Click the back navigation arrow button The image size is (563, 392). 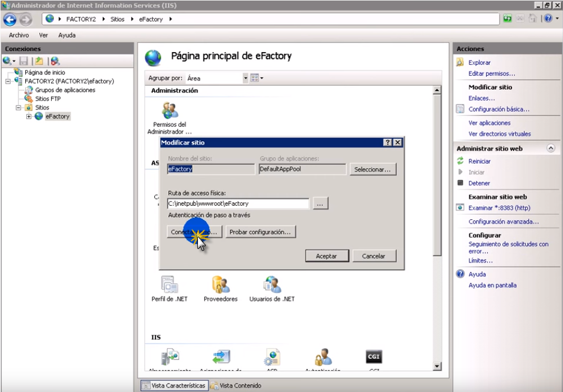coord(10,19)
